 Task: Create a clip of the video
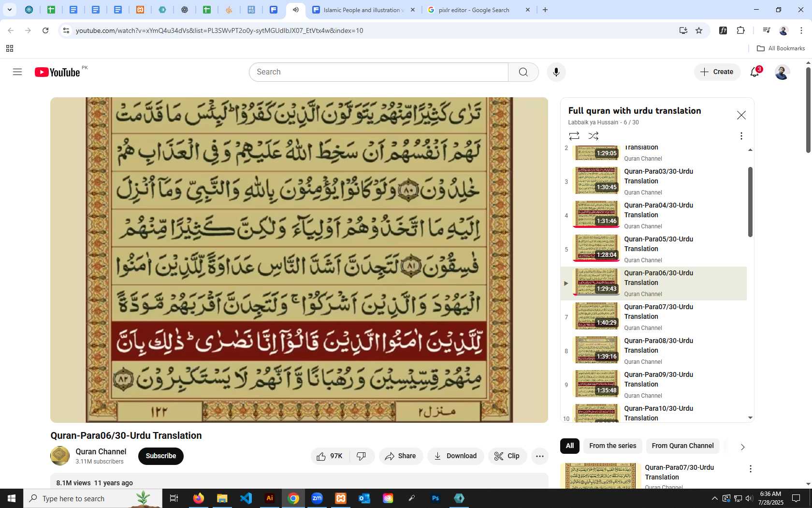click(x=507, y=456)
